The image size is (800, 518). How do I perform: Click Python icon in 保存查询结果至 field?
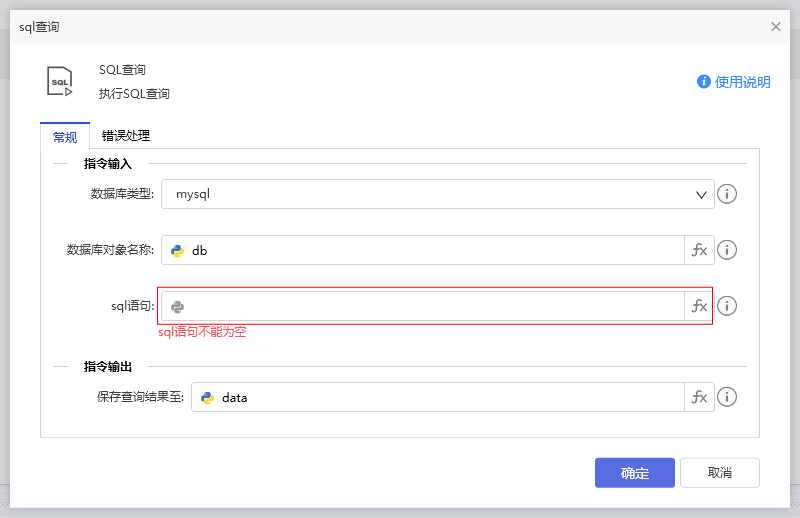coord(208,397)
